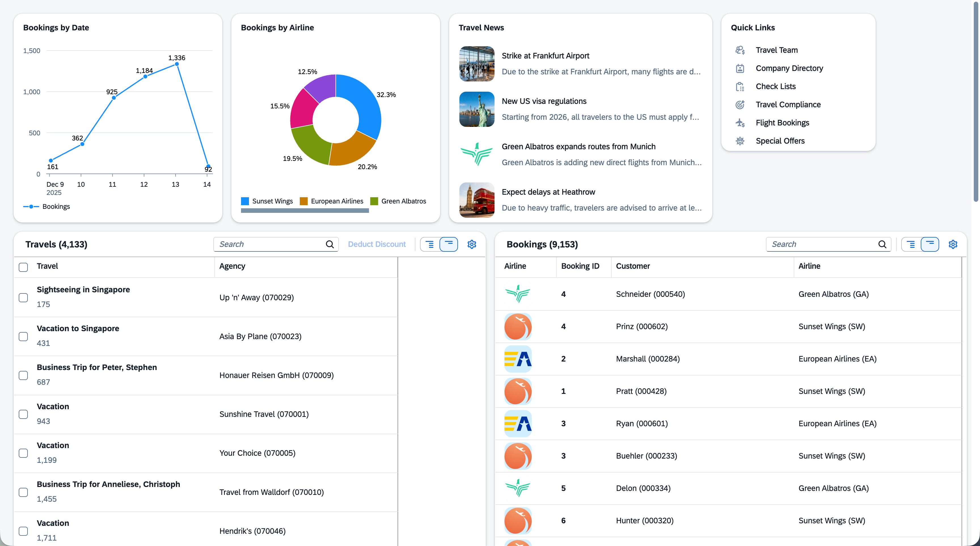Switch Bookings table to expanded row view
This screenshot has height=546, width=980.
click(911, 244)
